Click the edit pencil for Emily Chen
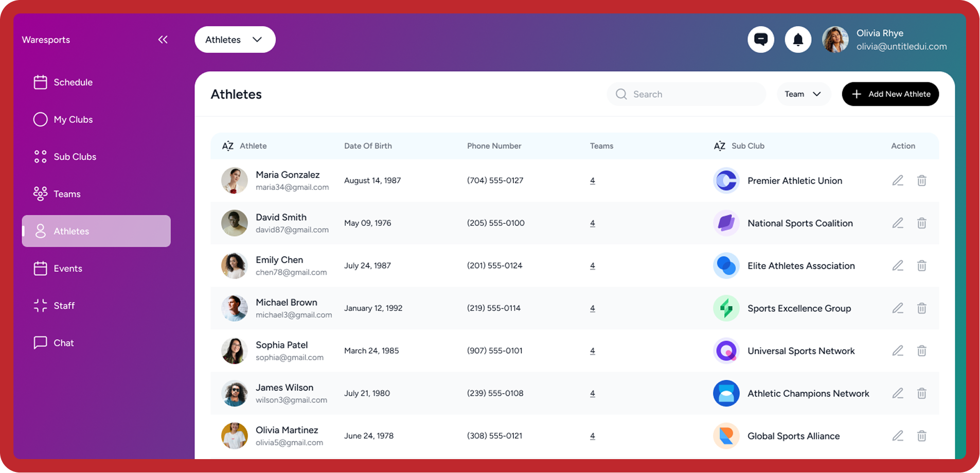The image size is (980, 473). coord(897,266)
